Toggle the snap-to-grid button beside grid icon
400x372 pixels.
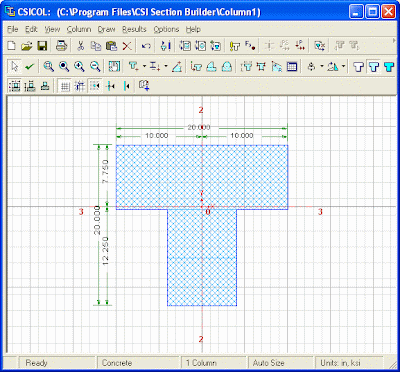pos(80,86)
